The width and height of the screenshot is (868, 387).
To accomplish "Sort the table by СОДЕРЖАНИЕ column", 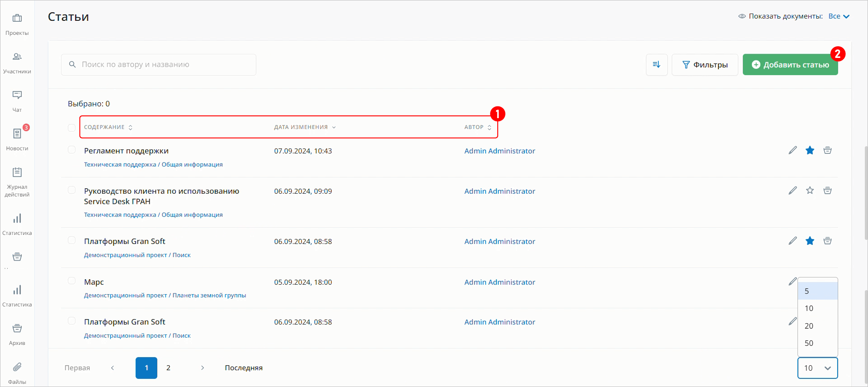I will 108,127.
